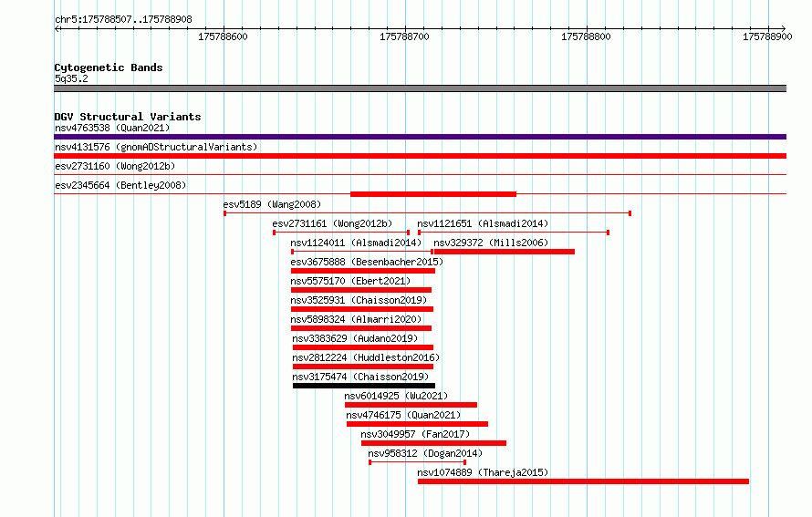Click the nsv1124011 (Alsmadi2014) label
The width and height of the screenshot is (812, 517).
tap(356, 243)
